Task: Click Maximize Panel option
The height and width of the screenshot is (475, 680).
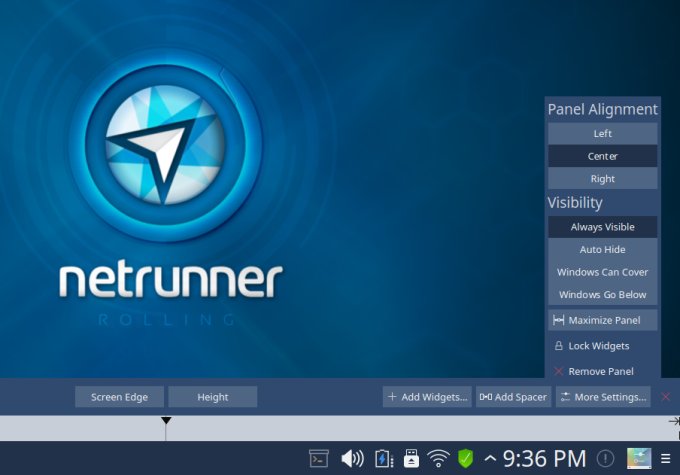Action: point(602,320)
